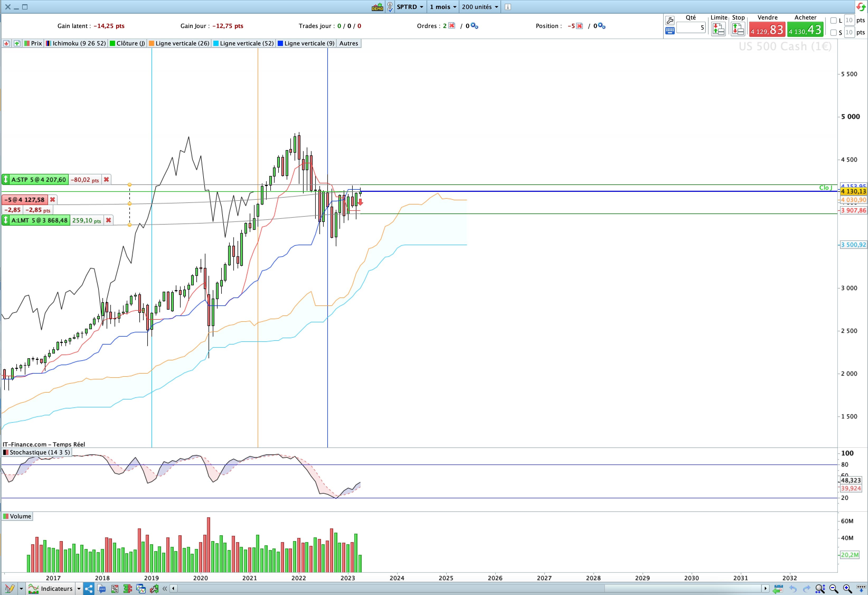Viewport: 868px width, 595px height.
Task: Open the SPTRD instrument dropdown
Action: [410, 7]
